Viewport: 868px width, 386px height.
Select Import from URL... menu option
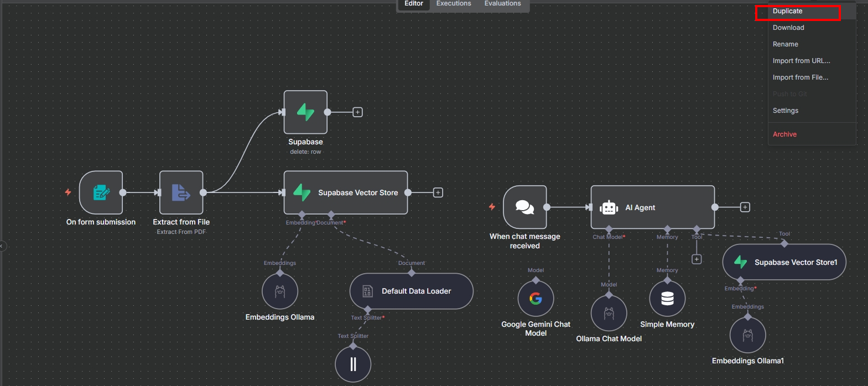pyautogui.click(x=801, y=61)
